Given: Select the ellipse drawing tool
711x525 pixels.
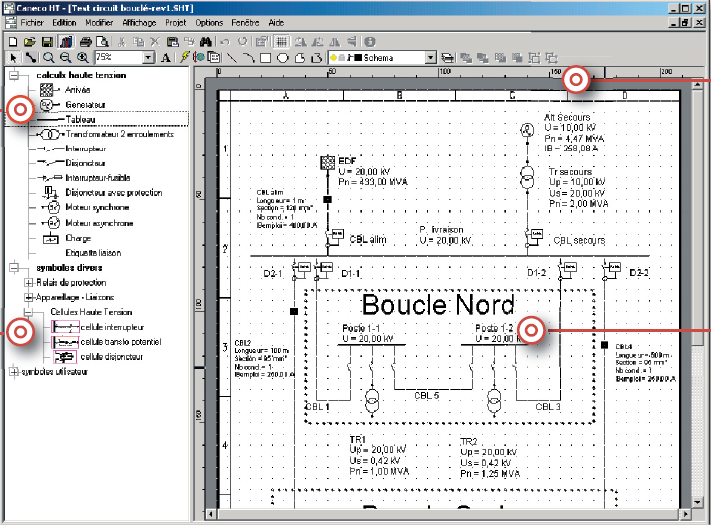Looking at the screenshot, I should tap(282, 58).
